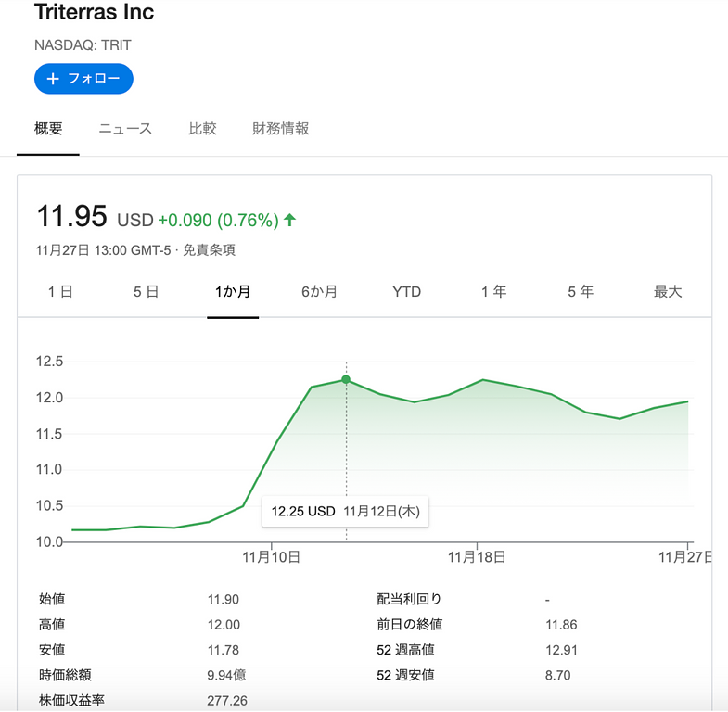Click the green data point on chart
728x712 pixels.
click(346, 379)
